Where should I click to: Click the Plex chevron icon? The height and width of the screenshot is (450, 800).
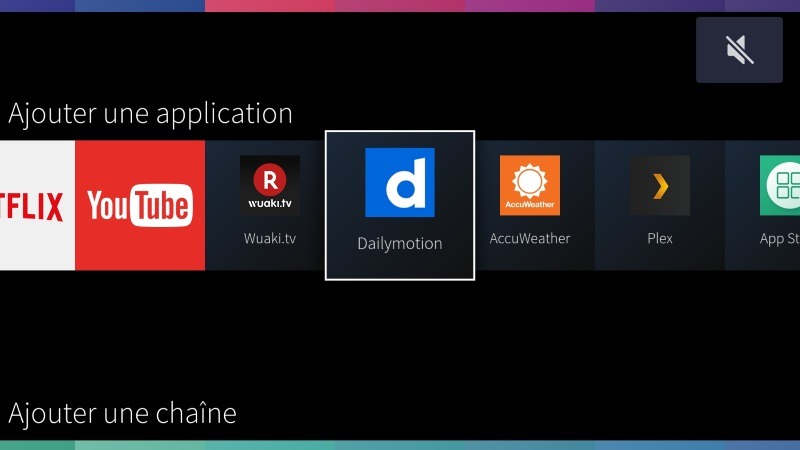point(659,185)
